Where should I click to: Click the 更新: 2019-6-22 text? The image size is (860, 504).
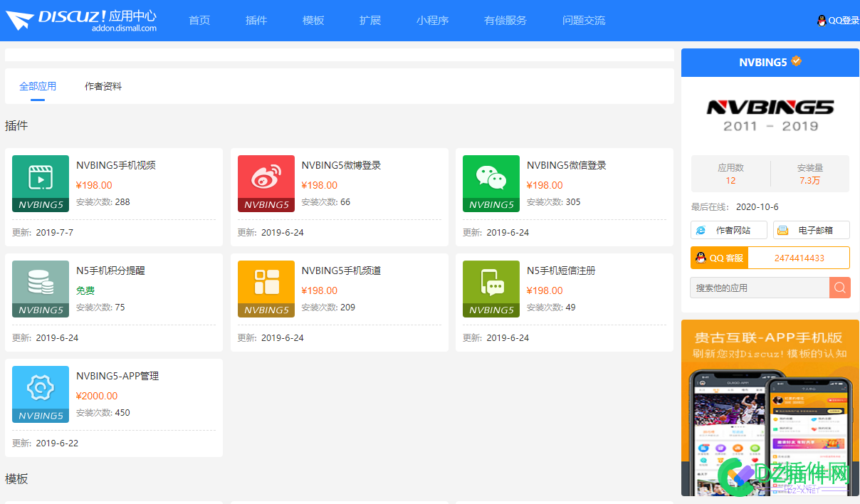pos(46,443)
